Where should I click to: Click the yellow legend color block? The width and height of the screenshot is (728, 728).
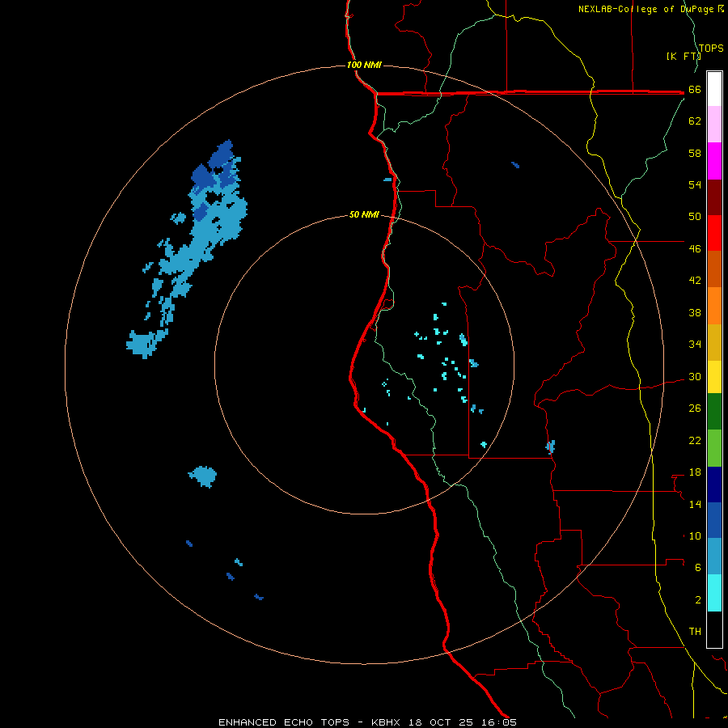(x=714, y=377)
